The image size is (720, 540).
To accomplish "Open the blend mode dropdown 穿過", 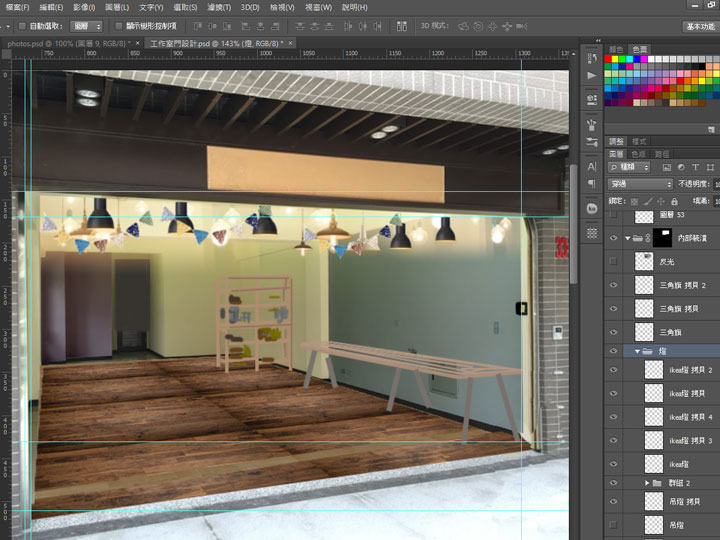I will tap(640, 184).
